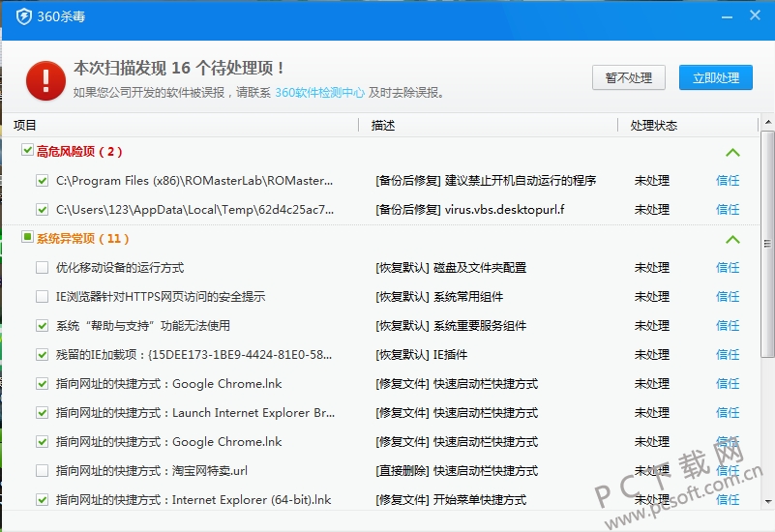The width and height of the screenshot is (775, 532).
Task: Toggle the 高危风险项 group checkbox
Action: coord(27,151)
